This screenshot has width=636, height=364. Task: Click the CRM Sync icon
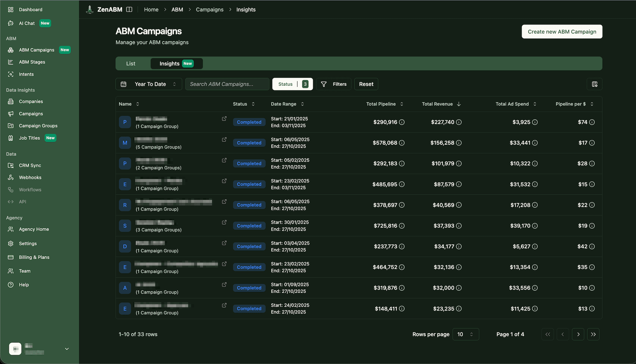10,165
